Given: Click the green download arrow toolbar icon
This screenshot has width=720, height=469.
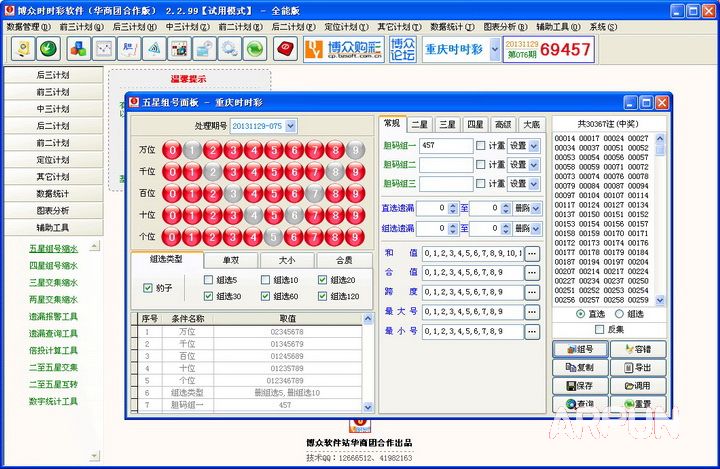Looking at the screenshot, I should [48, 49].
